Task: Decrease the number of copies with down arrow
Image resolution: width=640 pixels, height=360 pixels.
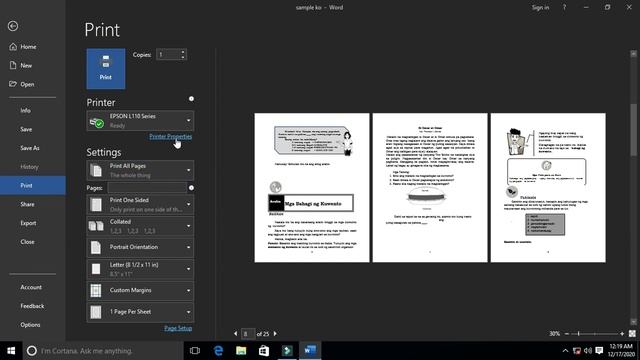Action: point(182,57)
